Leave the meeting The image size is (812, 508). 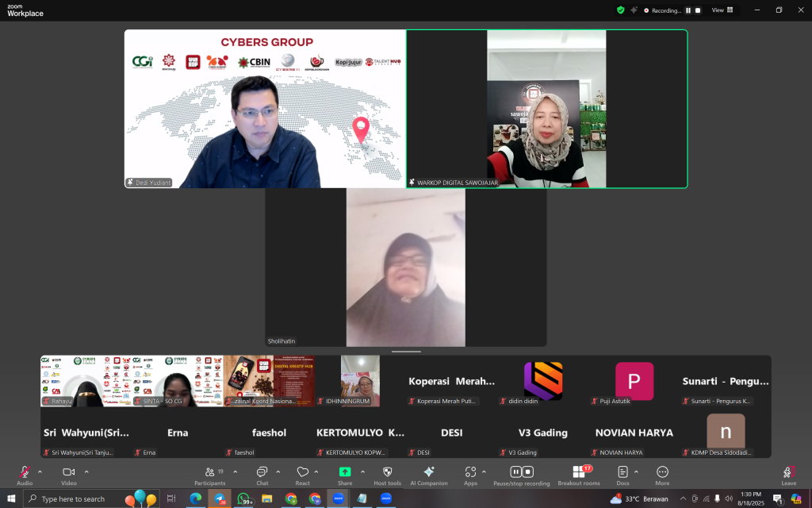788,473
